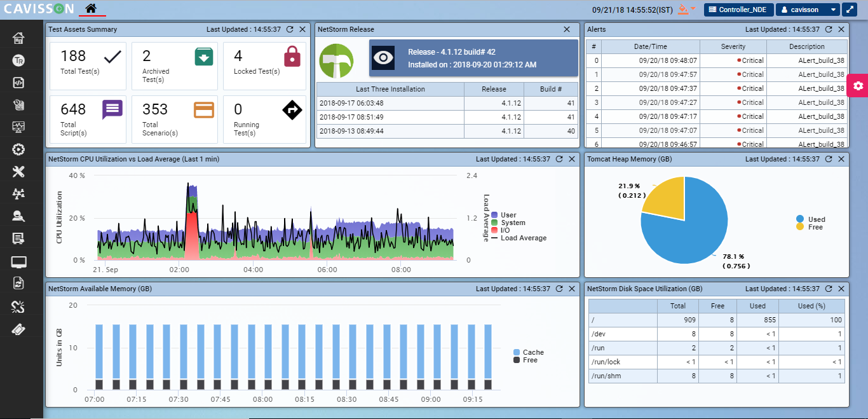Open the wrench and screwdriver tools sidebar icon

tap(18, 172)
